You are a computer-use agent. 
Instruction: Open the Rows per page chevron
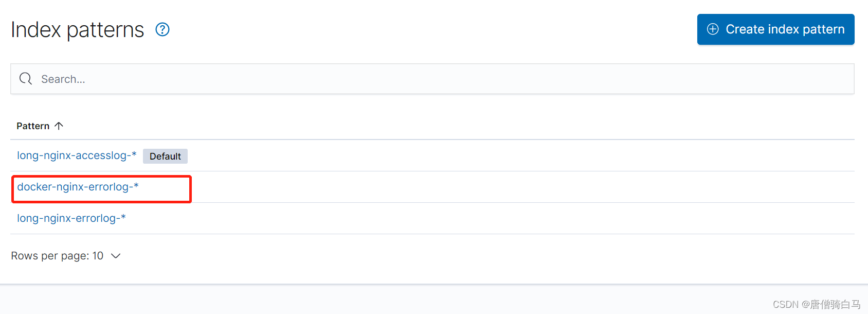(x=116, y=256)
